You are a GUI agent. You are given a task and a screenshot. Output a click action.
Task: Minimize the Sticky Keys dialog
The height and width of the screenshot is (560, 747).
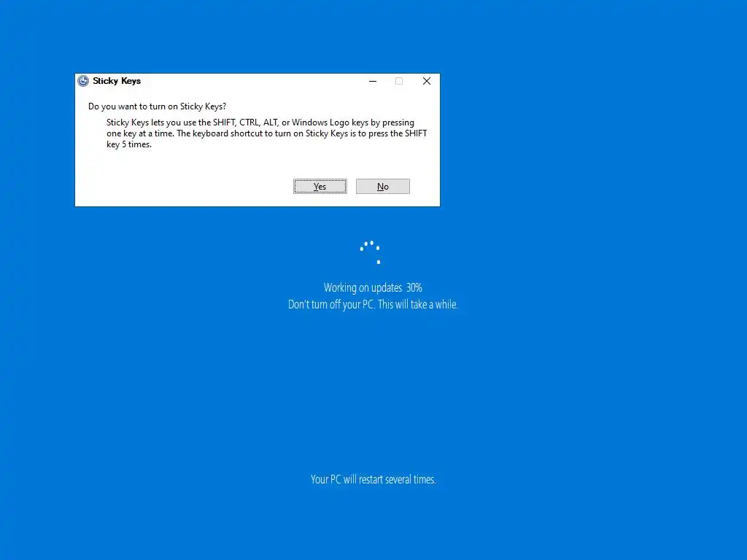coord(373,81)
